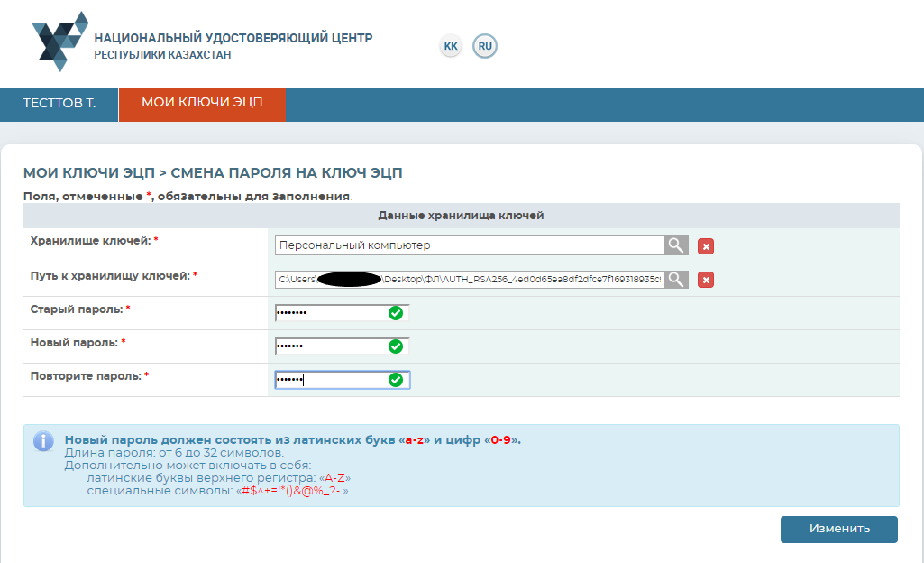Clear key storage with the red X
The height and width of the screenshot is (563, 924).
[707, 246]
